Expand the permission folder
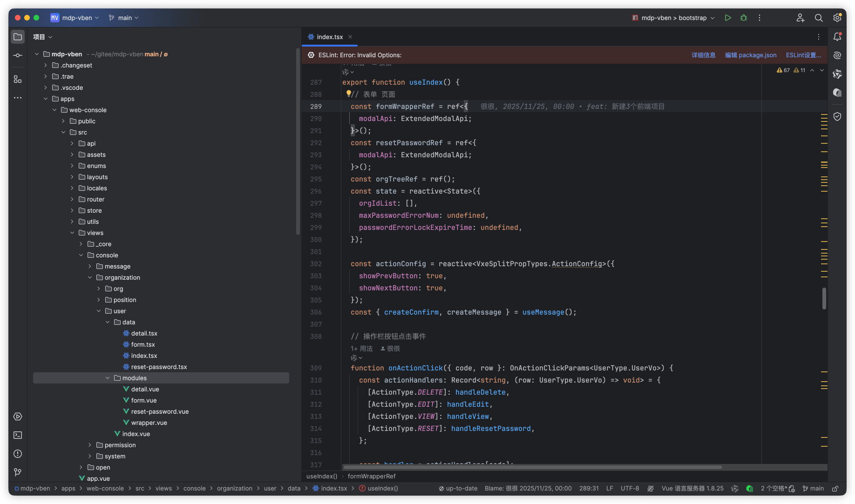855x504 pixels. [x=90, y=445]
